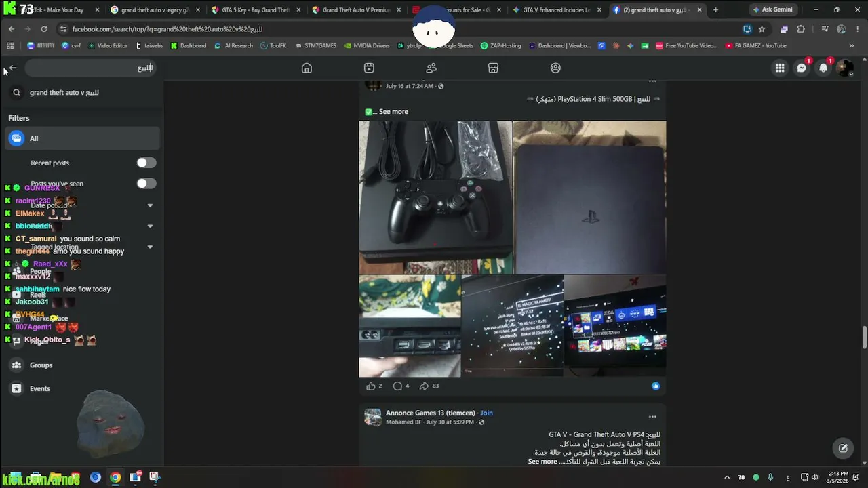Expand the Date posted filter dropdown
This screenshot has width=868, height=488.
click(x=150, y=205)
